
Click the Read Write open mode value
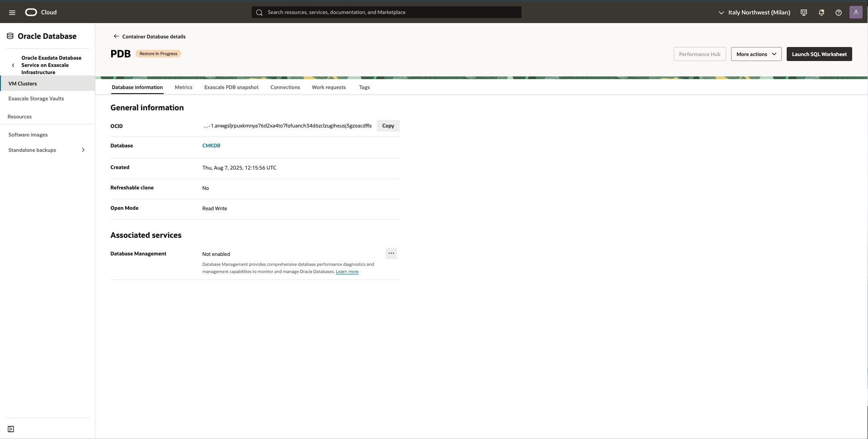pos(215,208)
